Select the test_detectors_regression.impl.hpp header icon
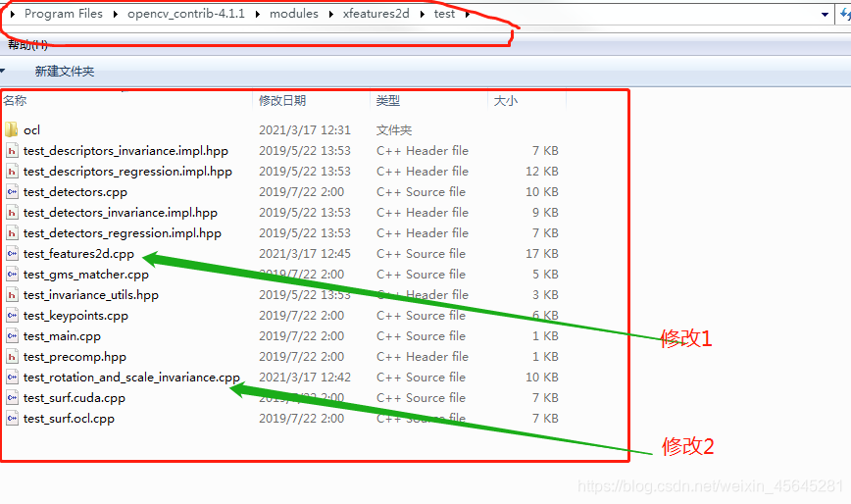851x504 pixels. tap(12, 232)
